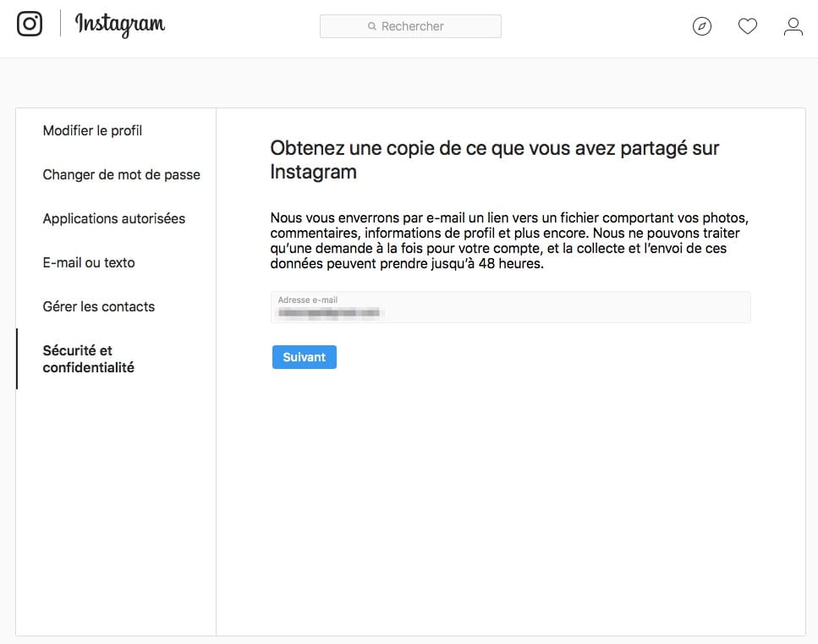This screenshot has height=644, width=818.
Task: Go to profile via person icon
Action: (x=793, y=26)
